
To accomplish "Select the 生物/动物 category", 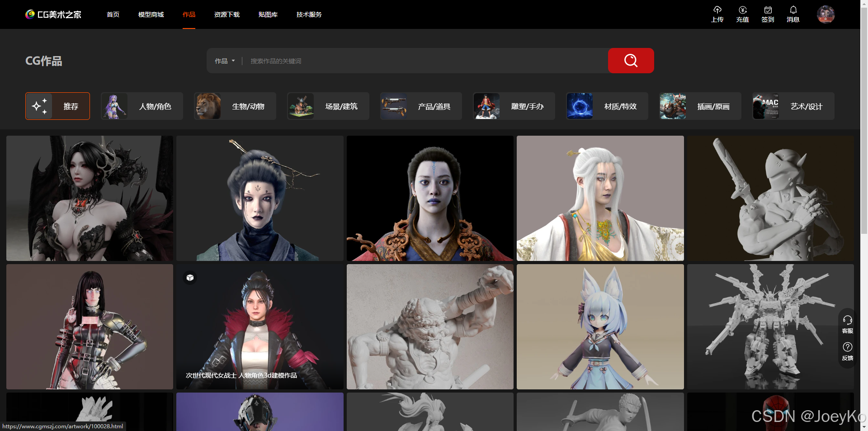I will (x=235, y=106).
